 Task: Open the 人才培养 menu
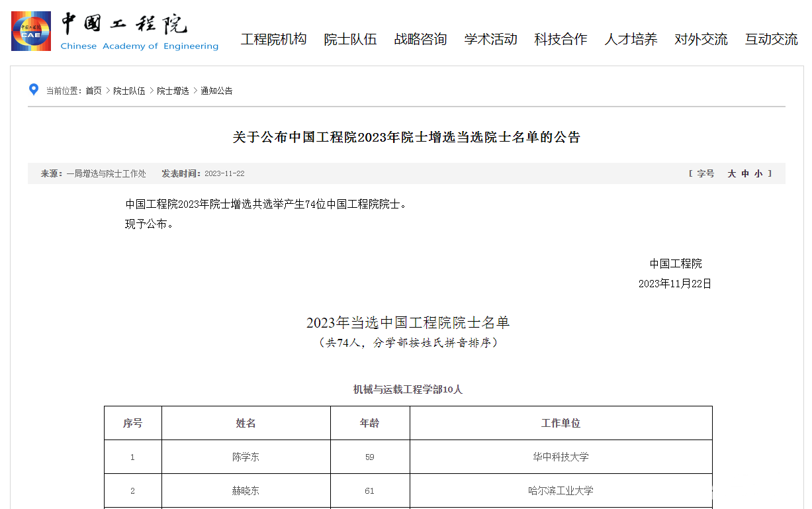[631, 39]
